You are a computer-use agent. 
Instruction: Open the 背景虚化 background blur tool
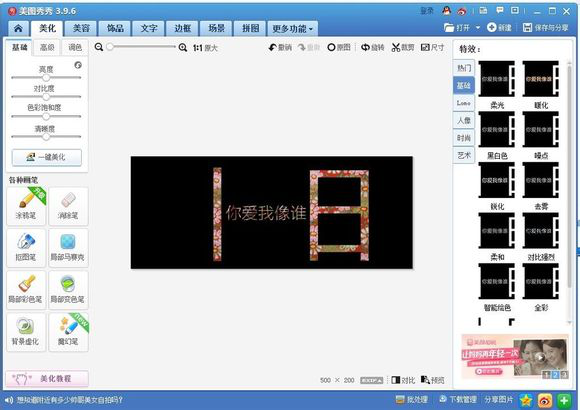[26, 332]
